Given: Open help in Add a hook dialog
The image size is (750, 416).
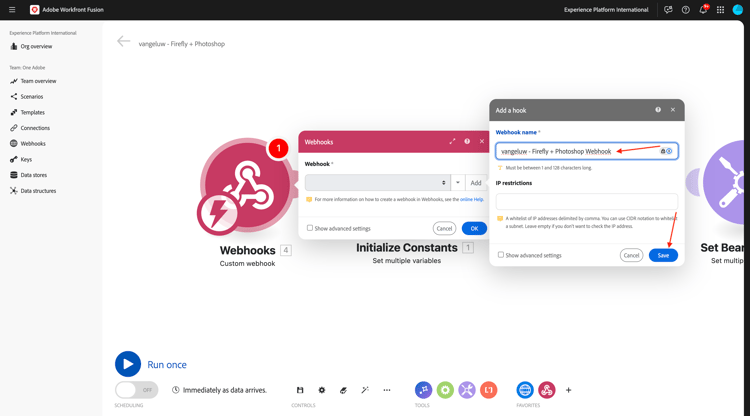Looking at the screenshot, I should (x=658, y=110).
